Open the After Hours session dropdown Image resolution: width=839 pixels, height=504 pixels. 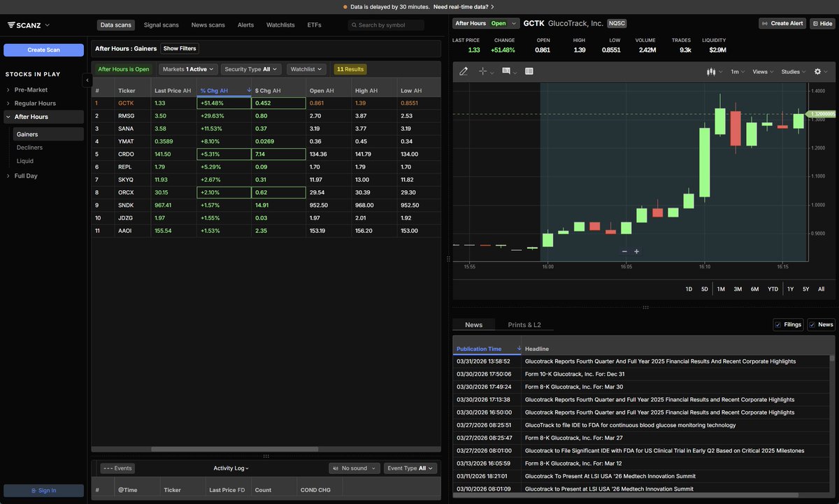pos(486,23)
